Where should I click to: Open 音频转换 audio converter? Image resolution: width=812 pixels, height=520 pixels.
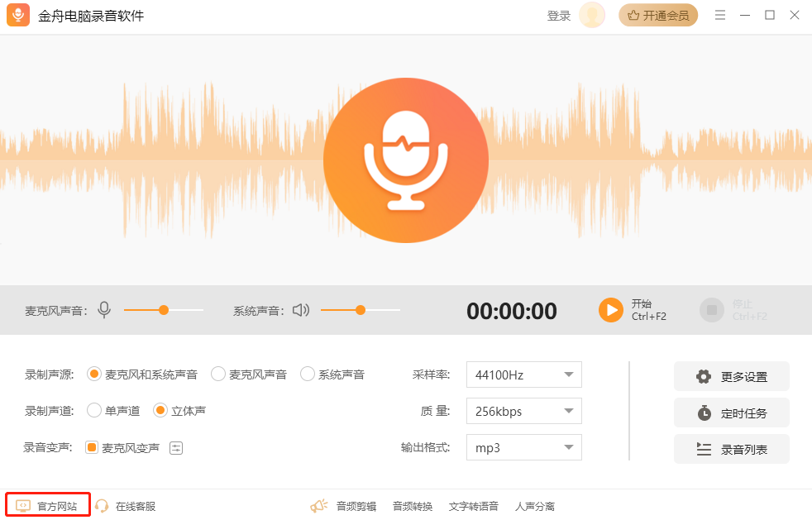[412, 505]
